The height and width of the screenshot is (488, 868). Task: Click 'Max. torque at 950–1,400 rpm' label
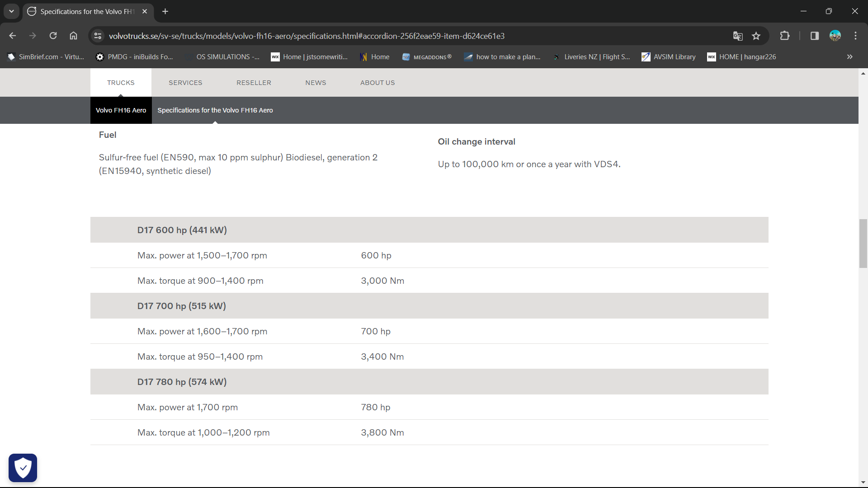200,357
